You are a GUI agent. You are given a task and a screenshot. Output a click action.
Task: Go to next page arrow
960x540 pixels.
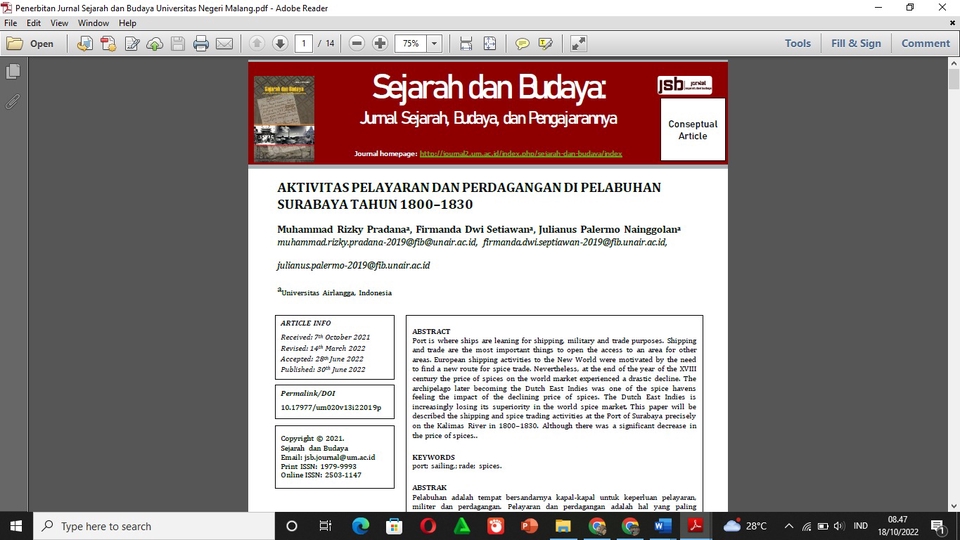(280, 43)
